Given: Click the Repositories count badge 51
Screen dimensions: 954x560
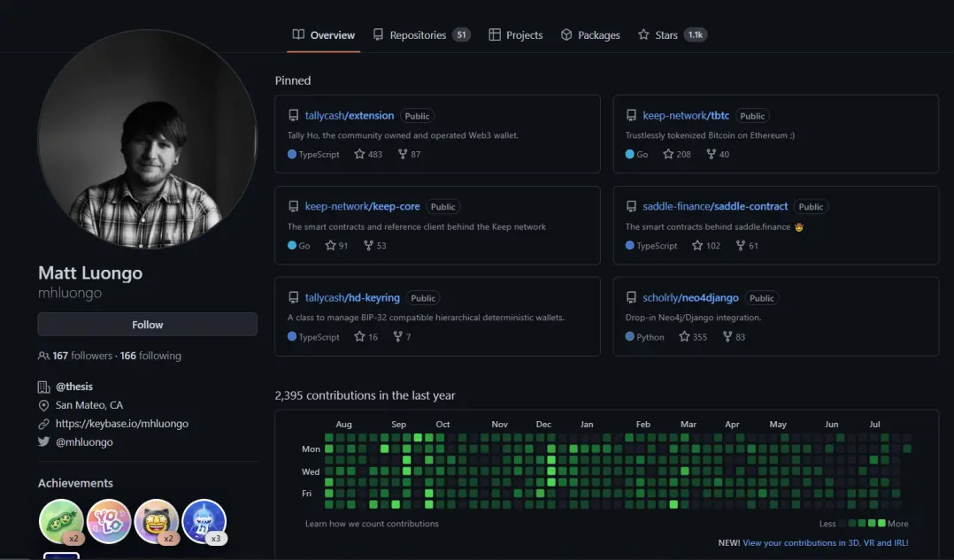Looking at the screenshot, I should pyautogui.click(x=462, y=35).
